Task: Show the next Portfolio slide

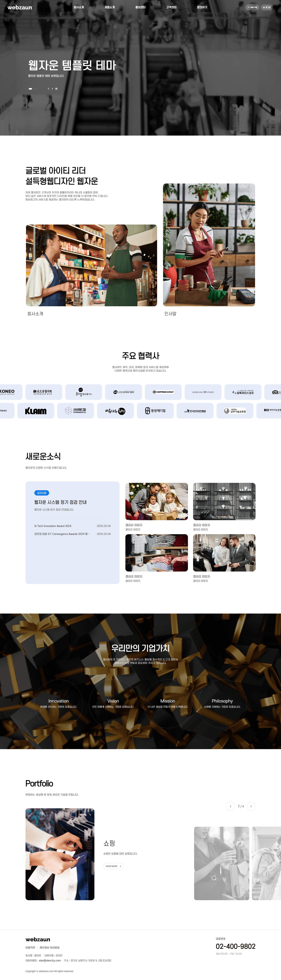Action: tap(251, 806)
